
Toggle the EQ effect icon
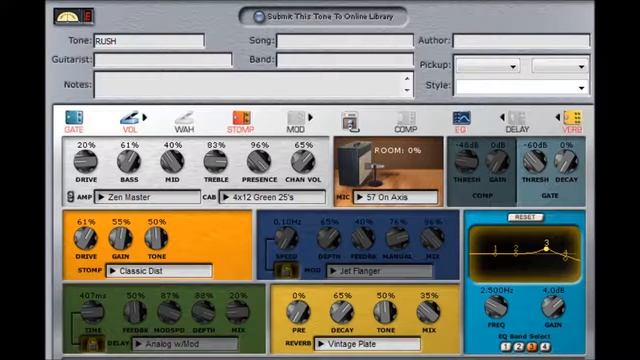coord(461,118)
